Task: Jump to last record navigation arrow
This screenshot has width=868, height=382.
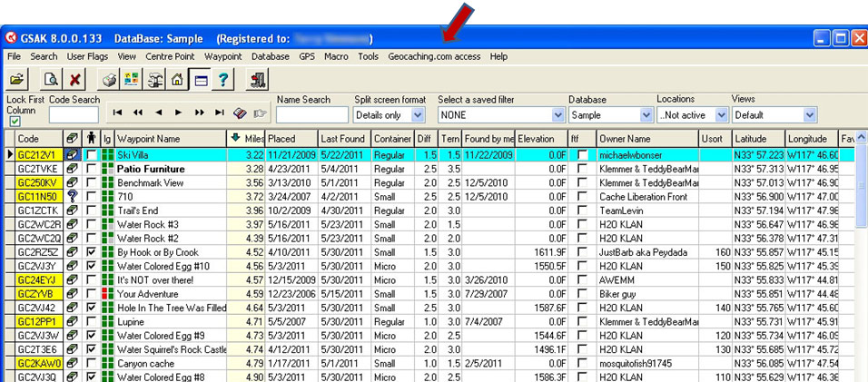Action: (x=220, y=113)
